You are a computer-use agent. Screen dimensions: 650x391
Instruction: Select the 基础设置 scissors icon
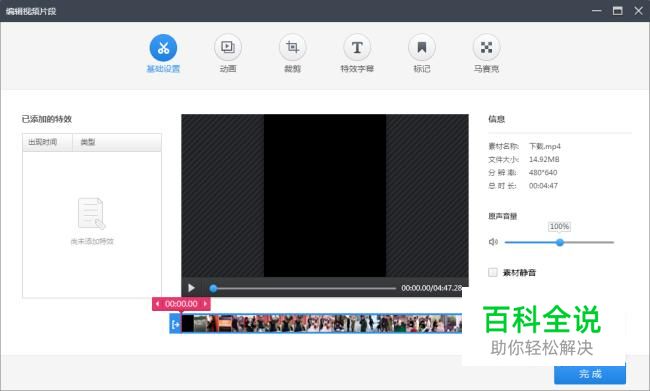coord(163,48)
